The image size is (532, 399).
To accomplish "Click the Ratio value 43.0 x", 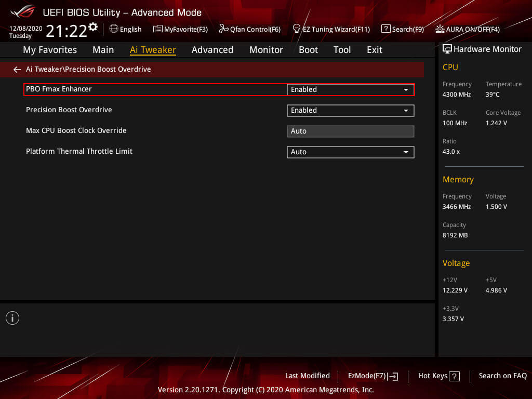I will pyautogui.click(x=451, y=152).
